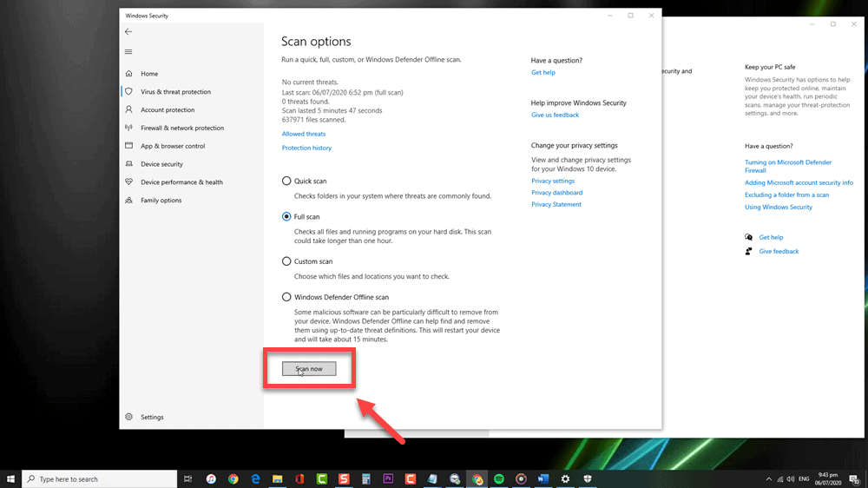Viewport: 868px width, 488px height.
Task: Click the Scan now button
Action: click(309, 369)
